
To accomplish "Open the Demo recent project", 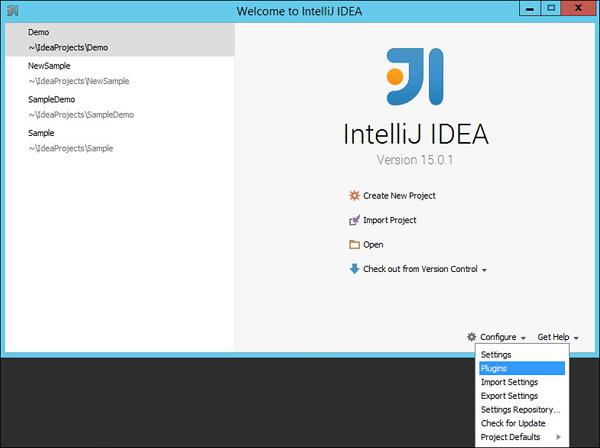I will [x=120, y=40].
